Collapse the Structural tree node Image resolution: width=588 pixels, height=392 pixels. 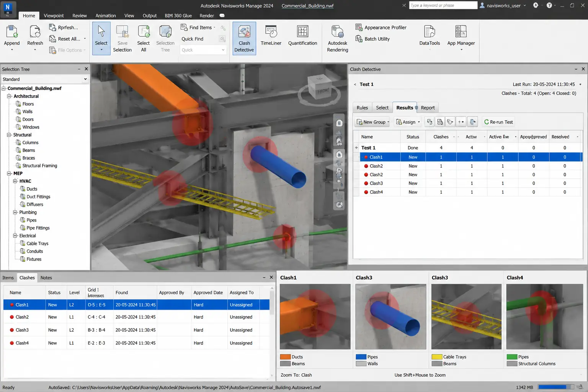tap(9, 135)
